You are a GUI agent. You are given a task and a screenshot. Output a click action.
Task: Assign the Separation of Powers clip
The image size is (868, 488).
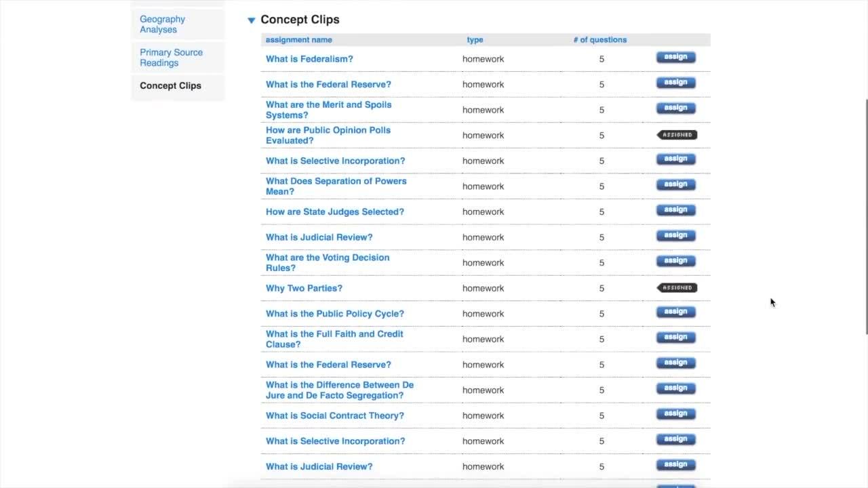click(x=675, y=185)
